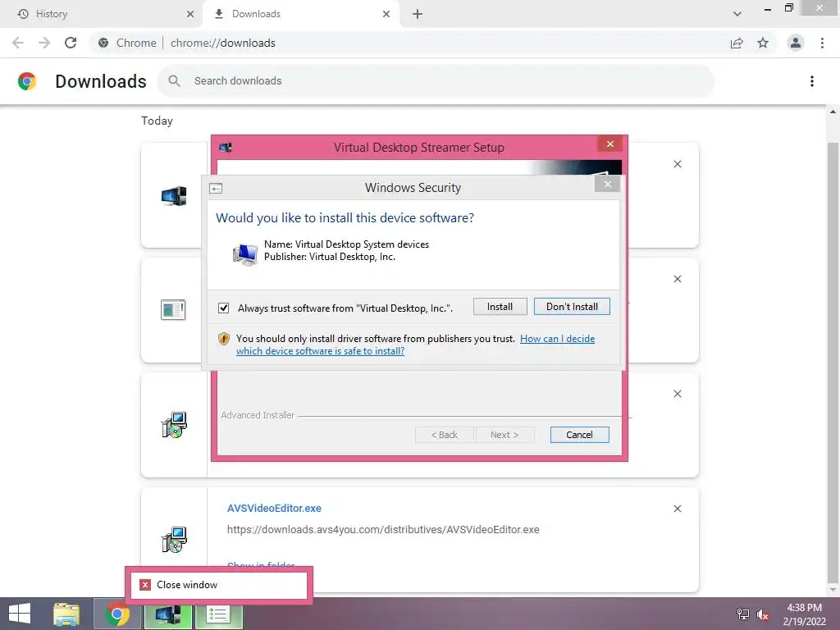This screenshot has height=630, width=840.
Task: Click the second download's document window icon
Action: [174, 309]
